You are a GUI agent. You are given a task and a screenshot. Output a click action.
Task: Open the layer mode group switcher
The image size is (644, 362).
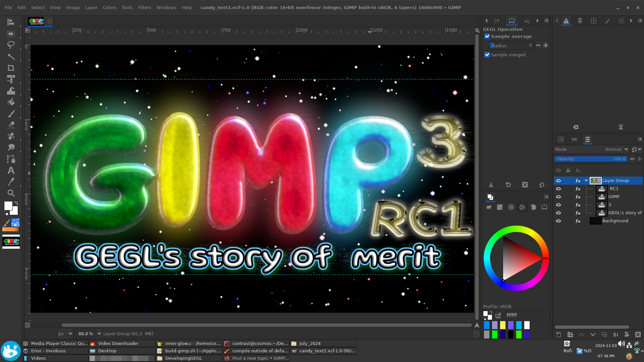tap(636, 149)
